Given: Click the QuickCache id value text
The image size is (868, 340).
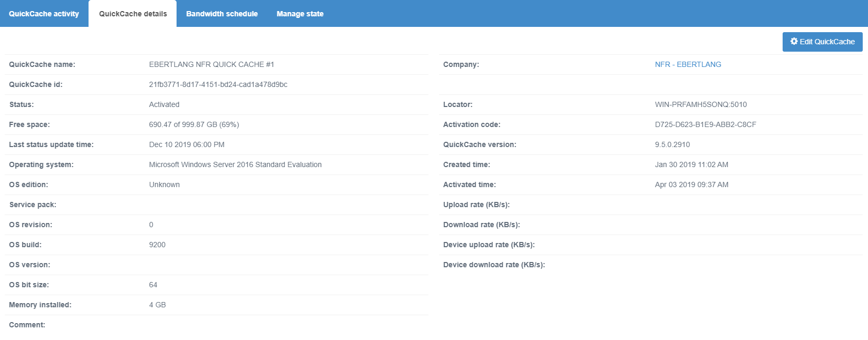Looking at the screenshot, I should (x=218, y=84).
